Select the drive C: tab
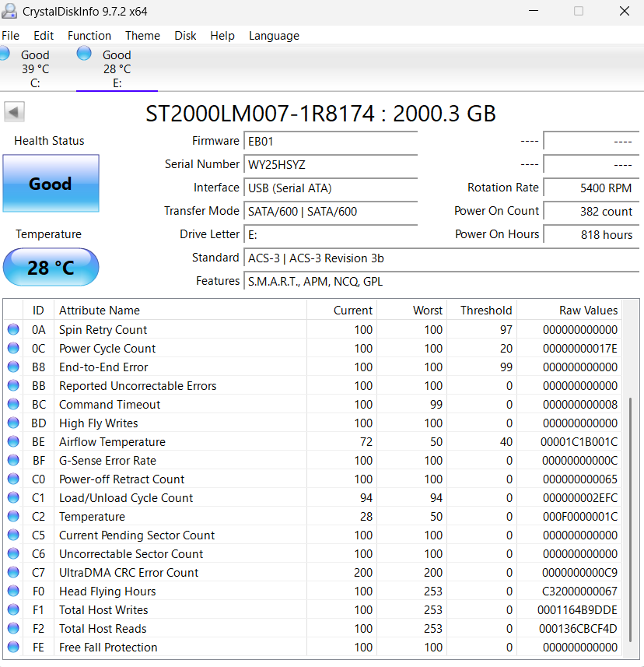The height and width of the screenshot is (667, 644). click(35, 68)
